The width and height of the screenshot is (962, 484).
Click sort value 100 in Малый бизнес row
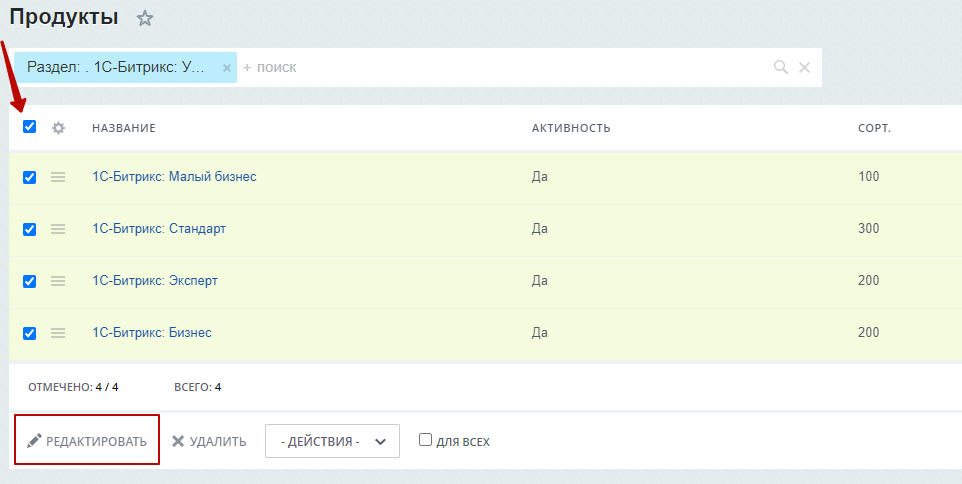(869, 177)
